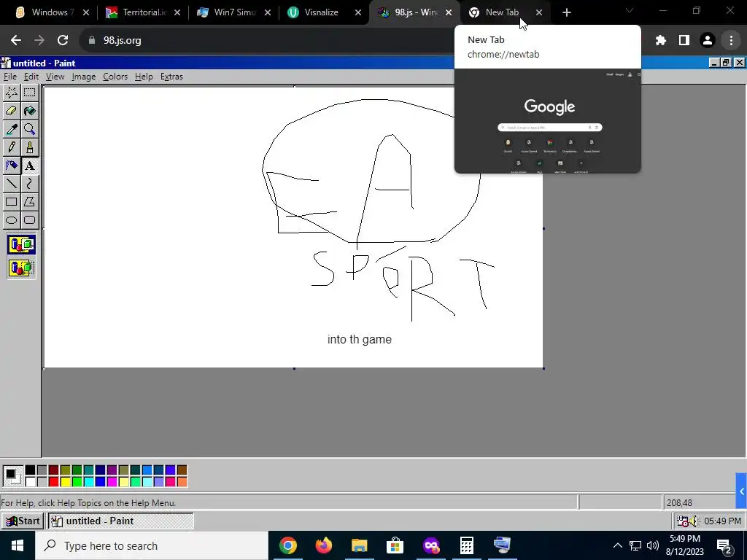Pick the yellow color swatch
747x560 pixels.
coord(65,482)
